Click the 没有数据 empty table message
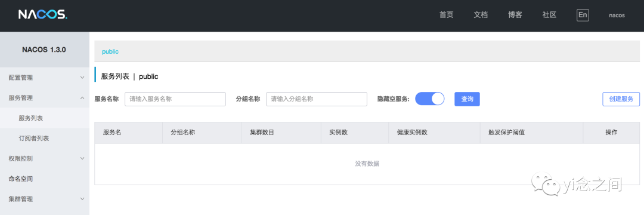Screen dimensions: 644x215 [367, 164]
